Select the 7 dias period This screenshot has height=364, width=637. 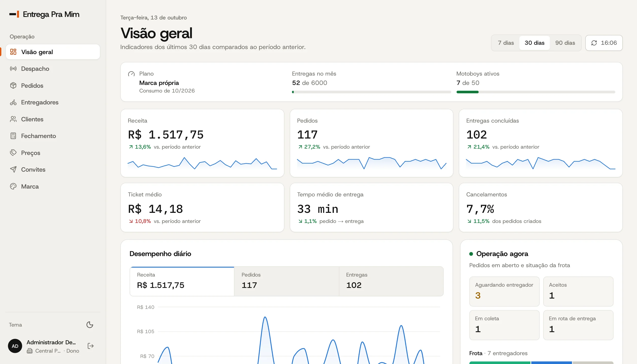point(506,43)
